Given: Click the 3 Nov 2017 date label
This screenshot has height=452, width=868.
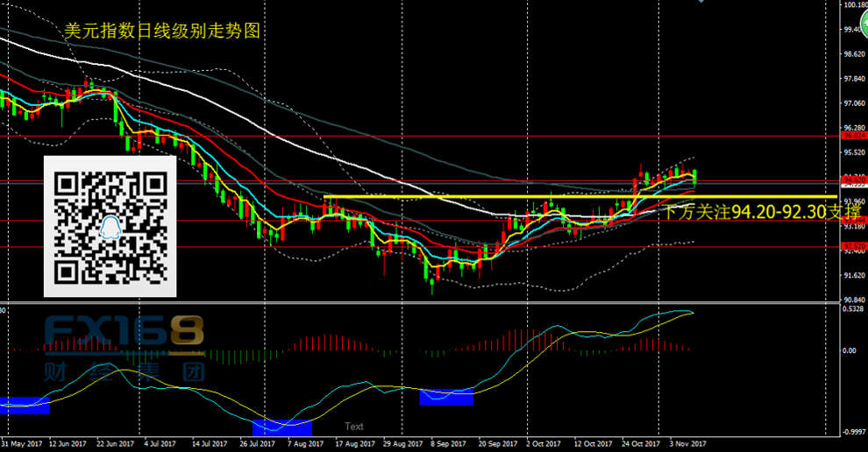Looking at the screenshot, I should click(x=689, y=444).
